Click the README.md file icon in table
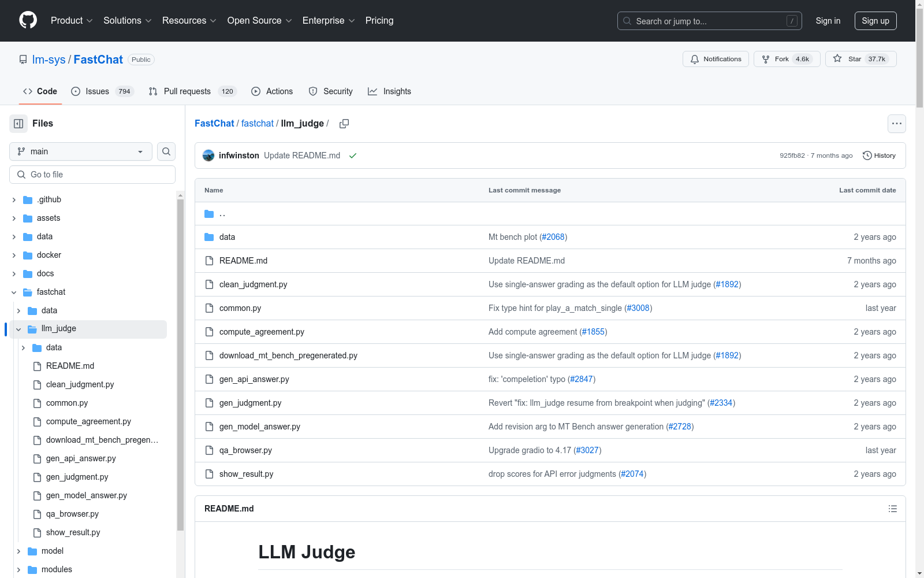This screenshot has width=924, height=578. click(209, 261)
